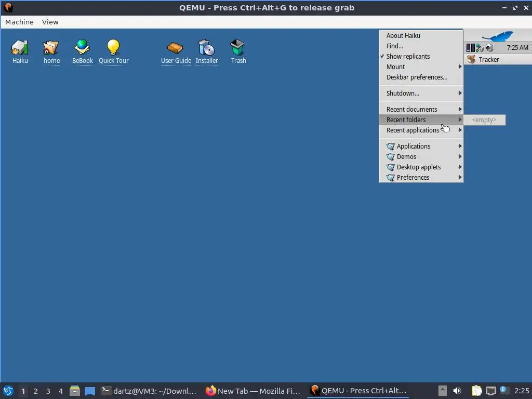Activate the Mozilla Firefox New Tab taskbar button
Image resolution: width=532 pixels, height=399 pixels.
[253, 391]
